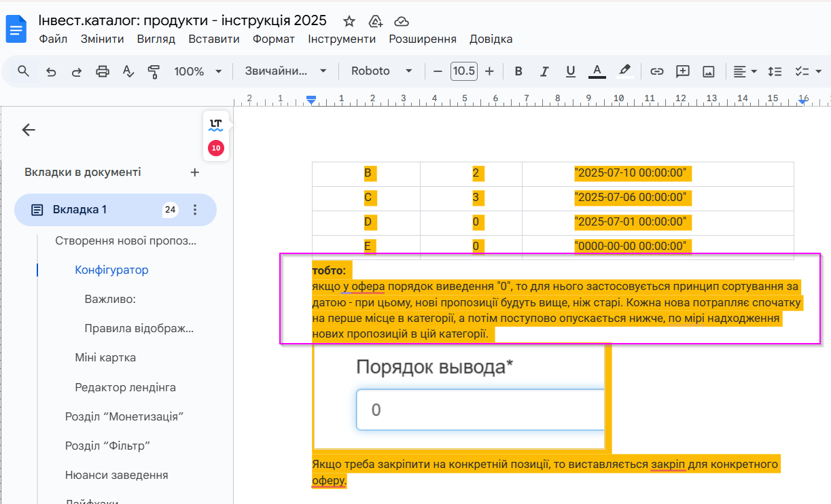
Task: Open the Roboto font dropdown
Action: tap(382, 71)
